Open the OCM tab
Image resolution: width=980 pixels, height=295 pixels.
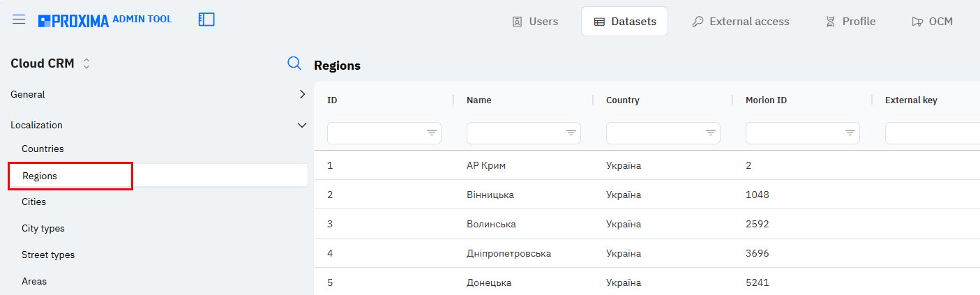(x=932, y=22)
